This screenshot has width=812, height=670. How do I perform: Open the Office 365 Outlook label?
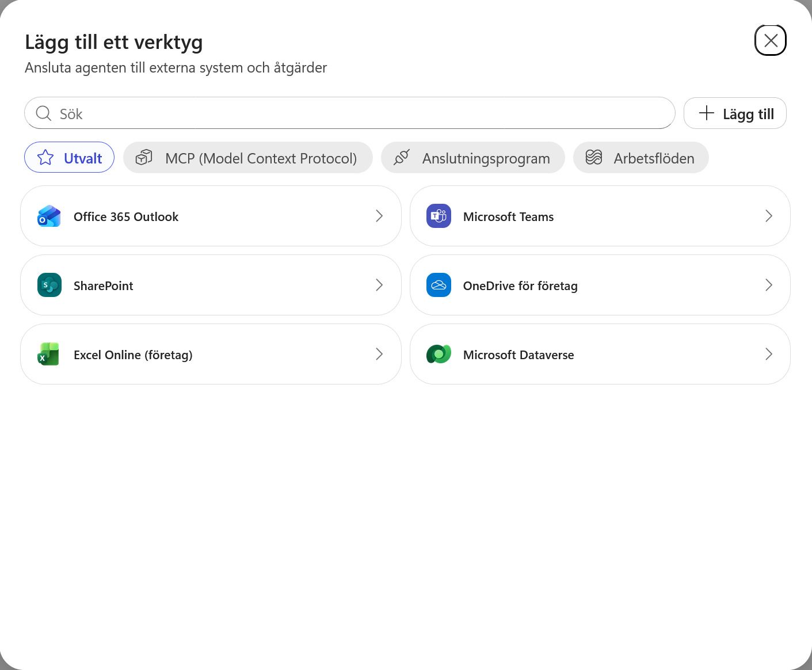pyautogui.click(x=126, y=217)
